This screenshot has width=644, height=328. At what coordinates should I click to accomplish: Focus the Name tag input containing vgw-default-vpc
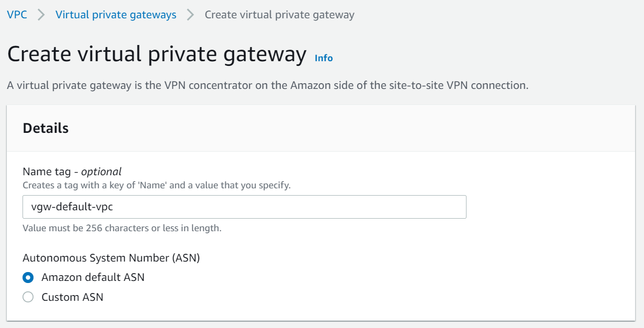click(x=245, y=207)
